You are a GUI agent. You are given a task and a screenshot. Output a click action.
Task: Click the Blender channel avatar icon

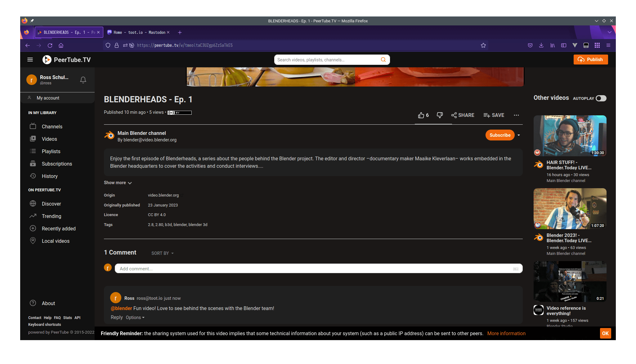click(x=109, y=135)
